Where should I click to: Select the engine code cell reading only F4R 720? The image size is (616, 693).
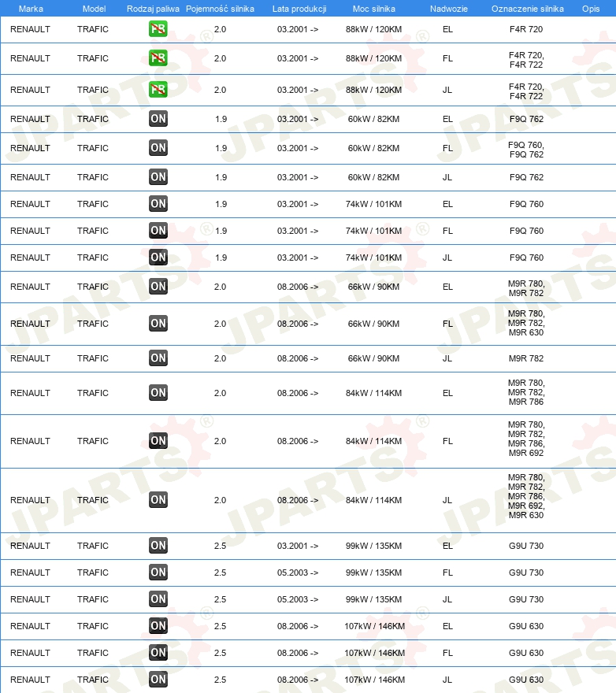526,29
